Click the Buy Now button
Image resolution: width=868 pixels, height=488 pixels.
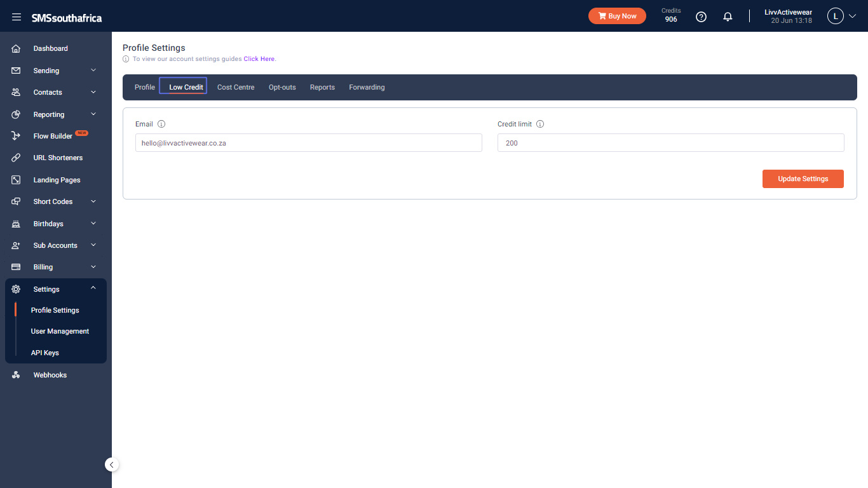617,16
